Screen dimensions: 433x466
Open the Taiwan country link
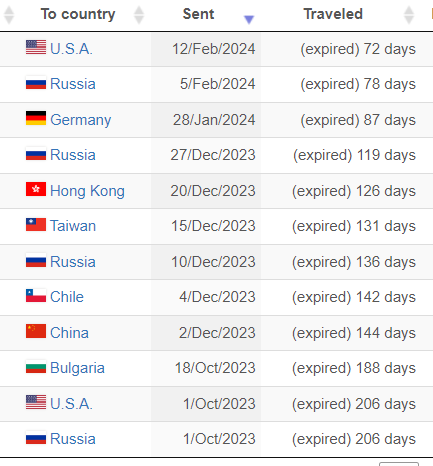tap(73, 226)
